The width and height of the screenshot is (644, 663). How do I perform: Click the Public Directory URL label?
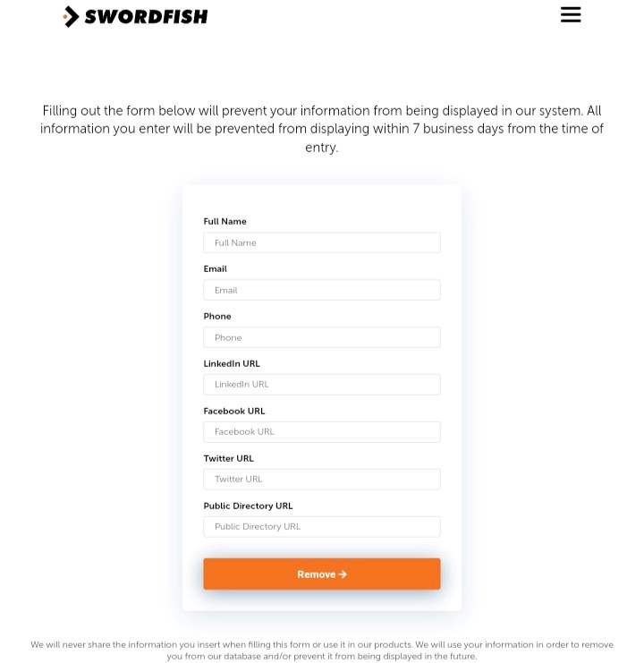click(x=248, y=506)
